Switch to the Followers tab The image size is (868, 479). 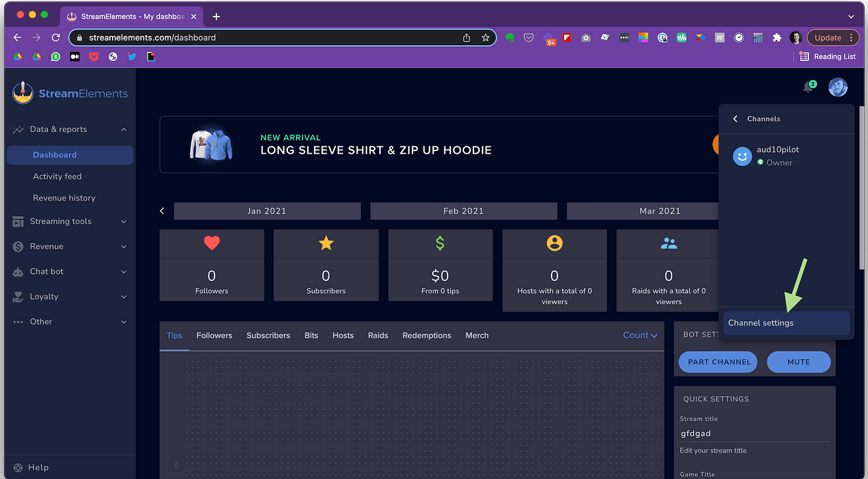coord(215,335)
